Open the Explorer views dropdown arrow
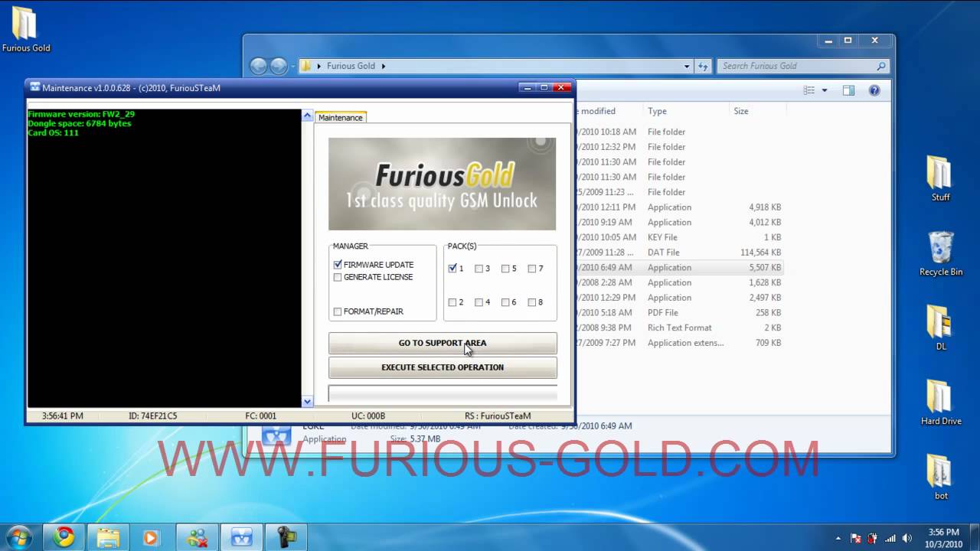The image size is (980, 551). point(825,90)
